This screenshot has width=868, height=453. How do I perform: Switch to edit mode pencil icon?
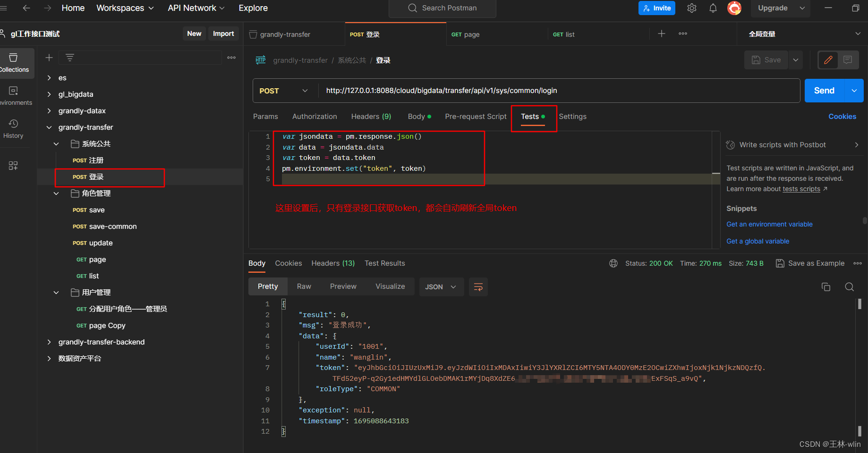[828, 60]
